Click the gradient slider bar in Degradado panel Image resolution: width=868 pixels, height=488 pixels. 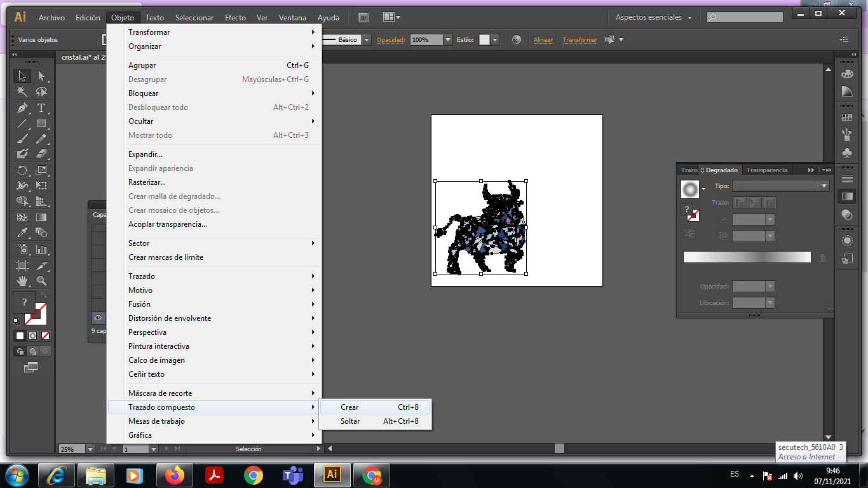pyautogui.click(x=747, y=257)
